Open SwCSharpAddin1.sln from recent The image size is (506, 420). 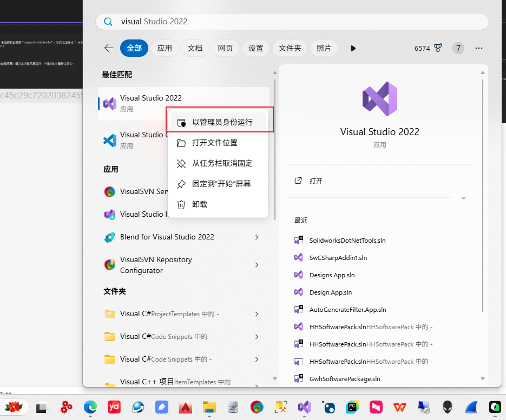pyautogui.click(x=338, y=258)
